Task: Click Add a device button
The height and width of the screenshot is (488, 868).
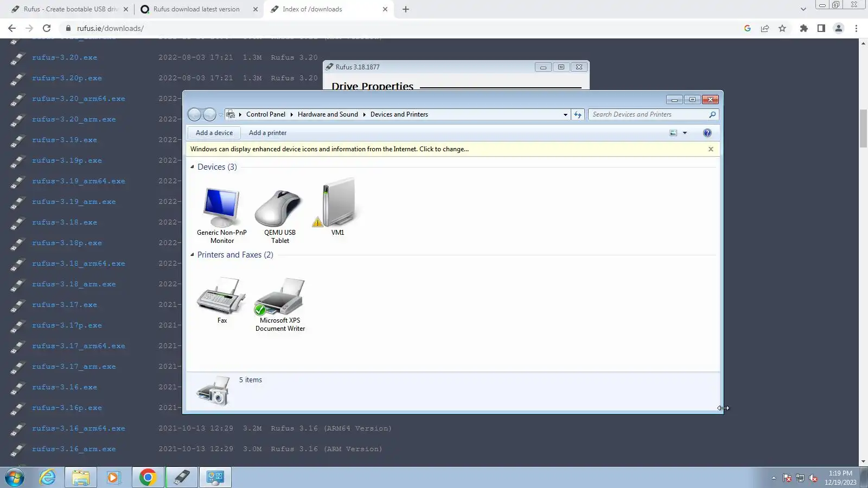Action: [x=214, y=133]
